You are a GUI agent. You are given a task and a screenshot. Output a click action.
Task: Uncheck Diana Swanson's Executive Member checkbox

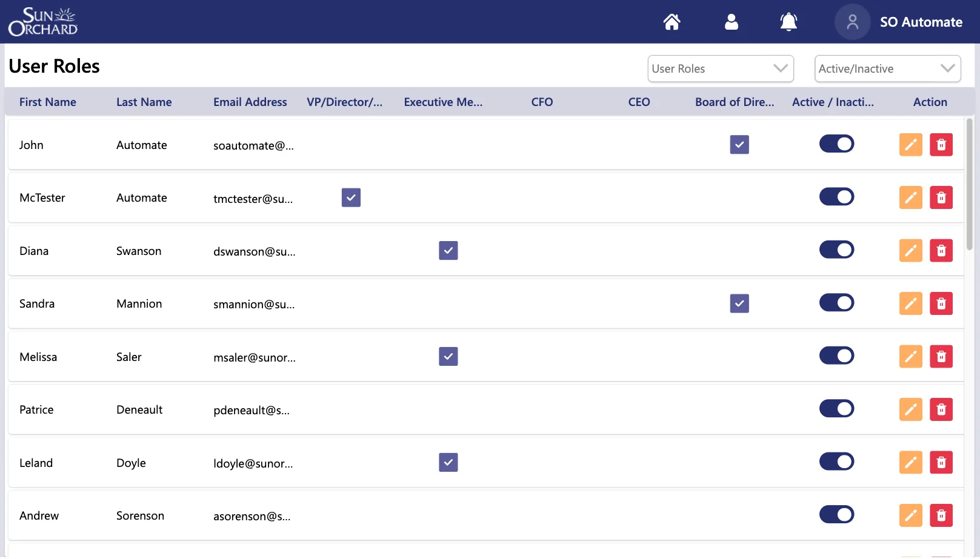click(448, 250)
